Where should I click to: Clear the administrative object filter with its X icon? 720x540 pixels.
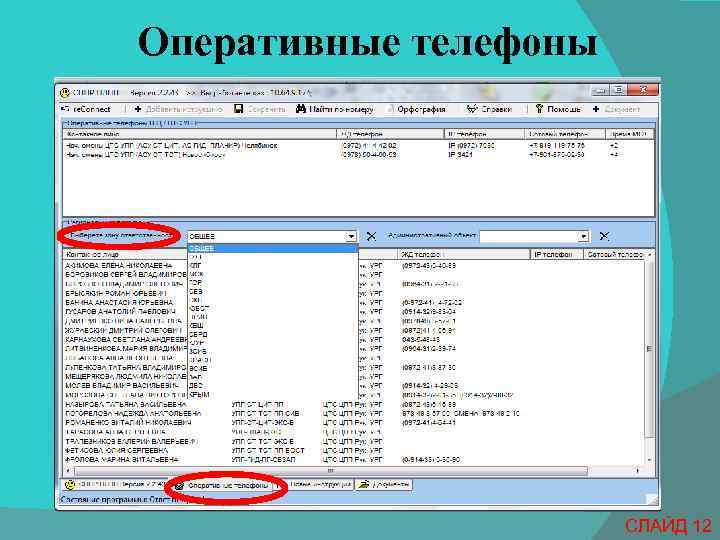pos(604,236)
